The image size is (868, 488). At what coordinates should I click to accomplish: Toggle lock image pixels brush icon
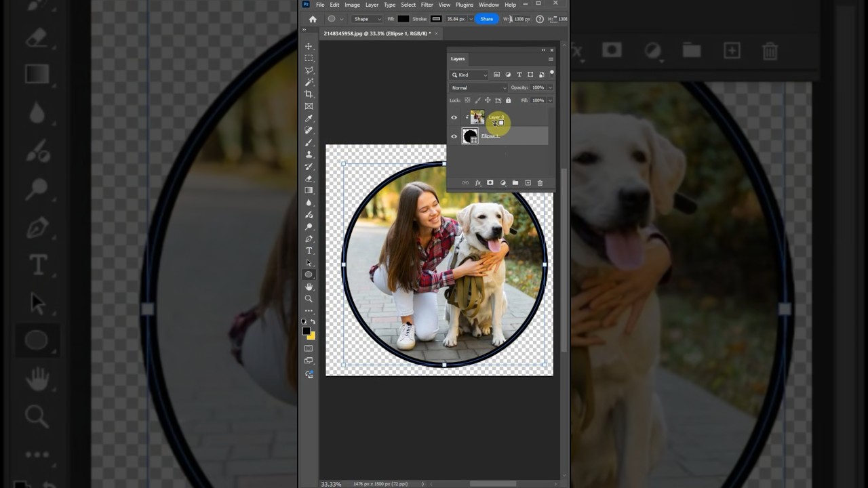coord(477,100)
